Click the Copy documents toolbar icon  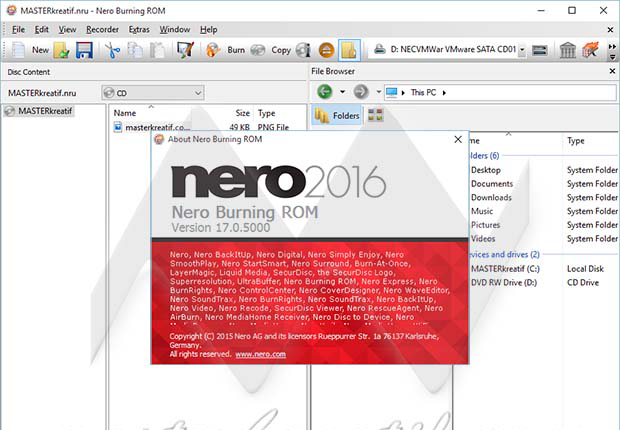(135, 50)
